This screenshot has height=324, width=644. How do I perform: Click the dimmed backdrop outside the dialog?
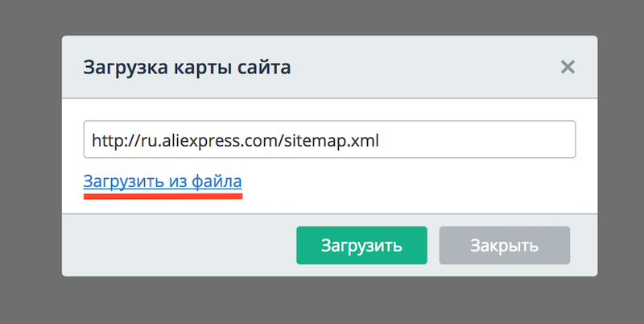pyautogui.click(x=31, y=161)
